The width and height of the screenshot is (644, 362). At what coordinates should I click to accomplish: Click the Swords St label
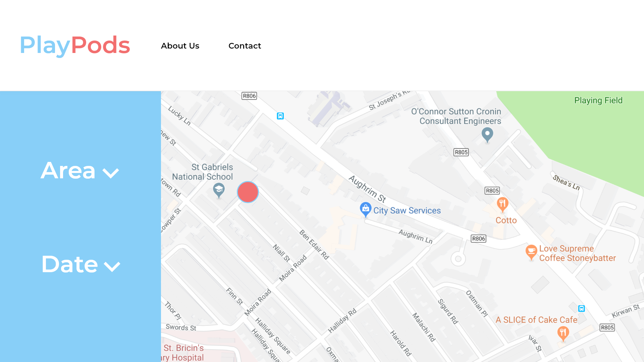pos(181,327)
